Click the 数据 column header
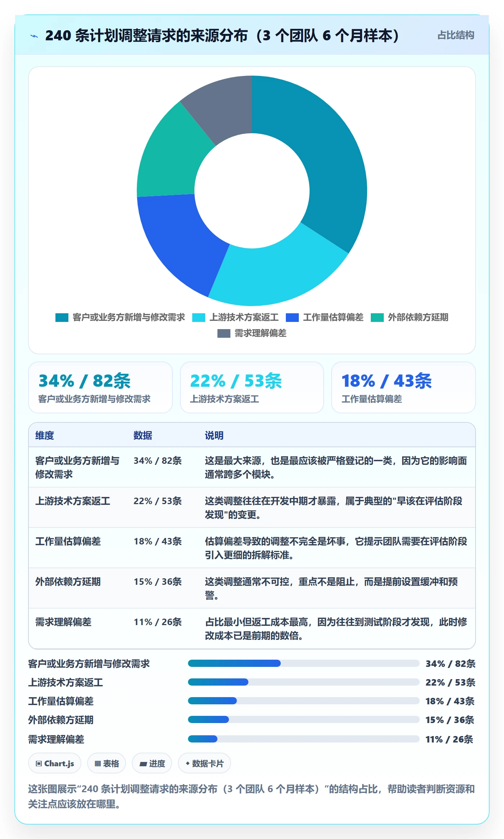 143,435
